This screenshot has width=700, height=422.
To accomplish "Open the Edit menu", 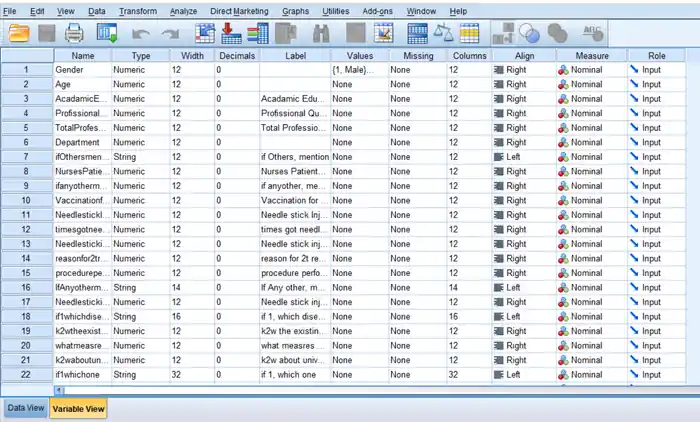I will (x=37, y=11).
